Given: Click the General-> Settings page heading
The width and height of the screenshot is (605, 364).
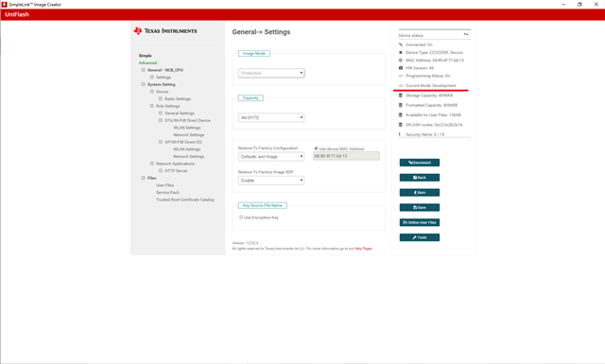Looking at the screenshot, I should (x=261, y=32).
